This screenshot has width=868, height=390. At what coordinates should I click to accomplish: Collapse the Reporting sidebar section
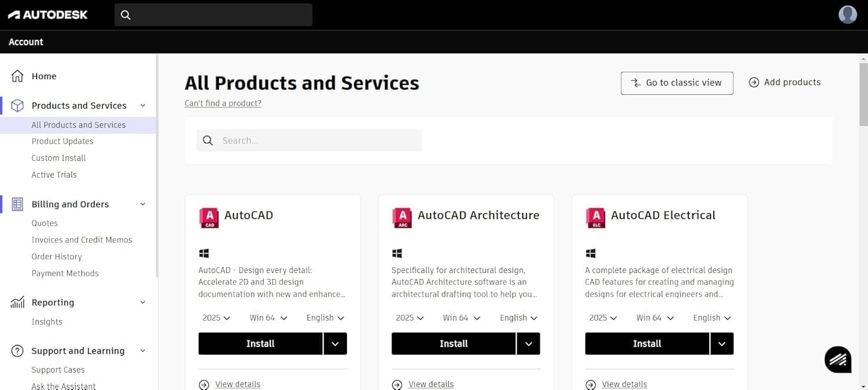143,302
